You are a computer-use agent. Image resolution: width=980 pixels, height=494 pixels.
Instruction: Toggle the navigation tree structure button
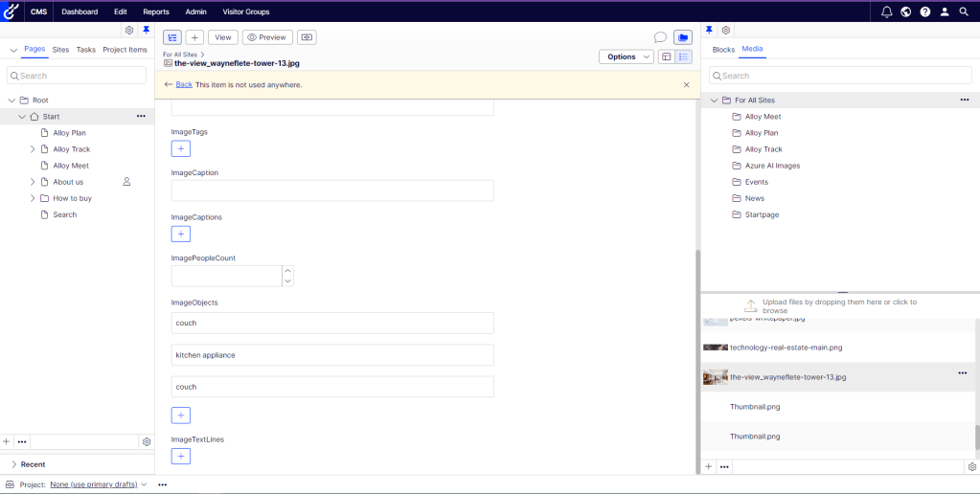click(172, 37)
